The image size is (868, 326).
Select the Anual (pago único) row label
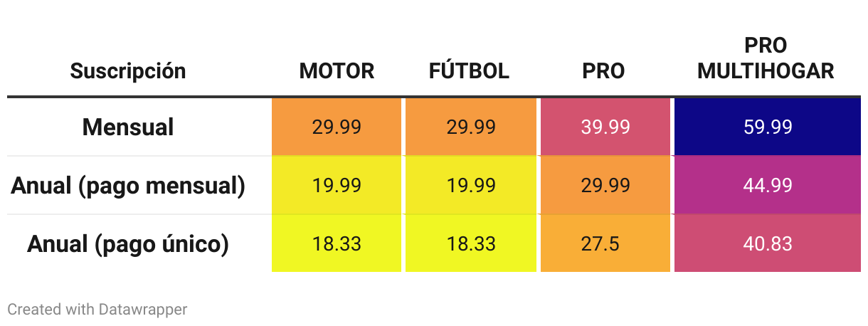point(128,243)
